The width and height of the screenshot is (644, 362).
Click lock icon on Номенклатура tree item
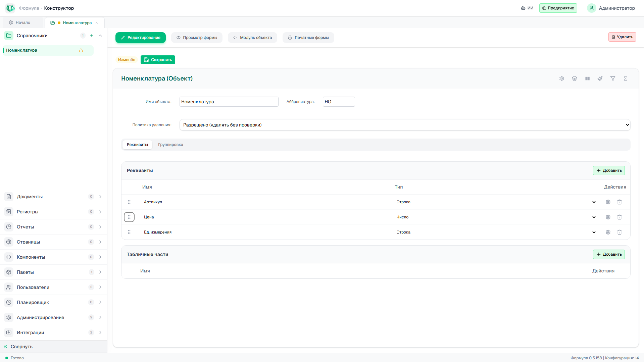tap(81, 50)
